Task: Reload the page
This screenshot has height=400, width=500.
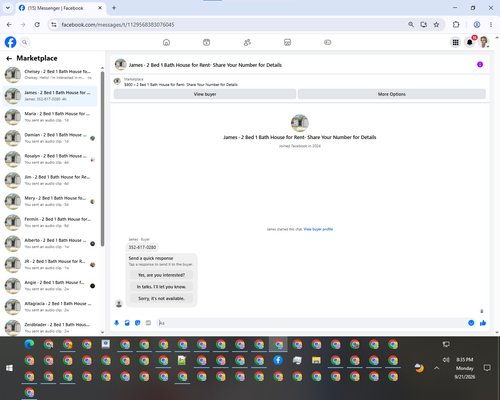Action: click(x=37, y=25)
